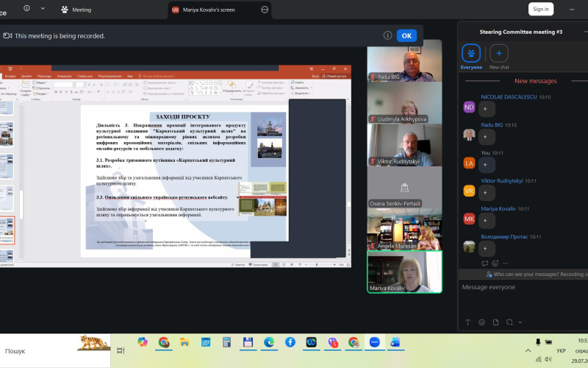The image size is (588, 368).
Task: Open Windows search box Пошук
Action: (x=55, y=351)
